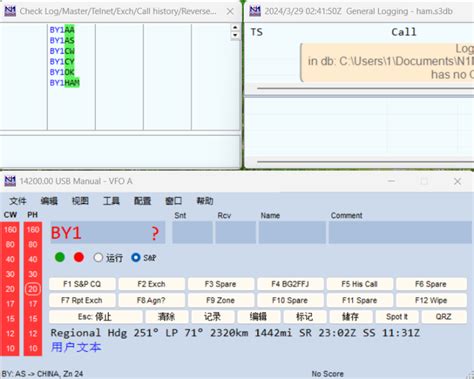Screen dimensions: 474x379
Task: Click the F4 BG2FFJ button
Action: pyautogui.click(x=290, y=284)
